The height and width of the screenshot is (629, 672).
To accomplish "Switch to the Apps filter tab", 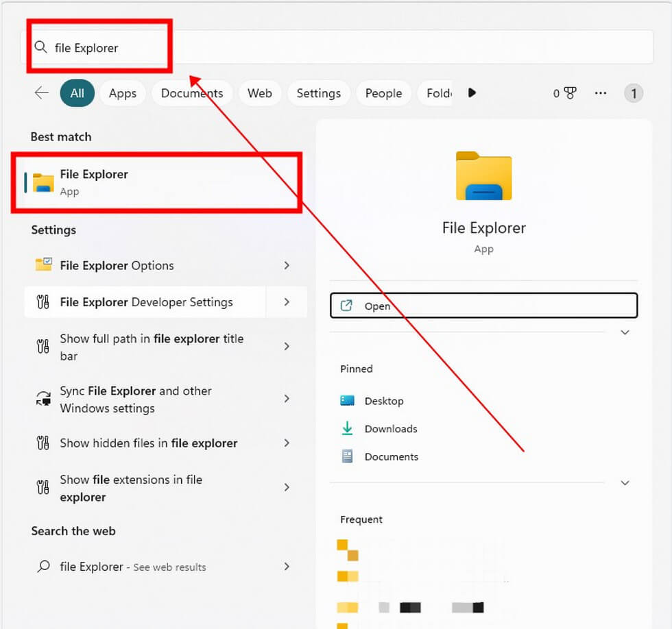I will tap(123, 93).
